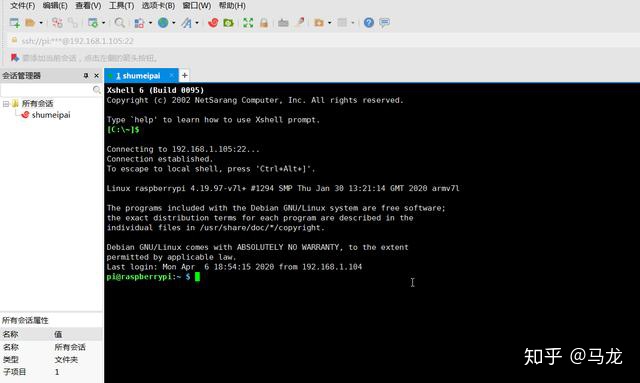Click the orange folder toolbar icon
This screenshot has height=383, width=640.
click(x=319, y=23)
